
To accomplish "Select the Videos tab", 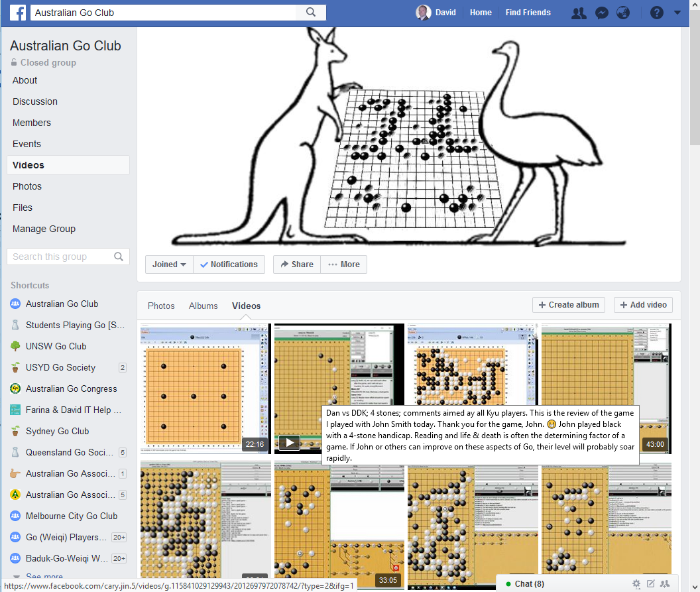I will (x=246, y=306).
